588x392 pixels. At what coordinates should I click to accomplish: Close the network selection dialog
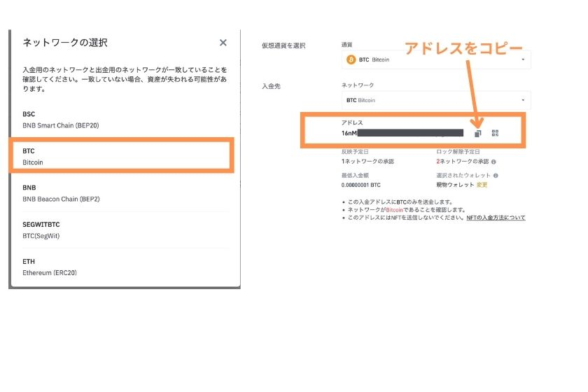pos(223,43)
